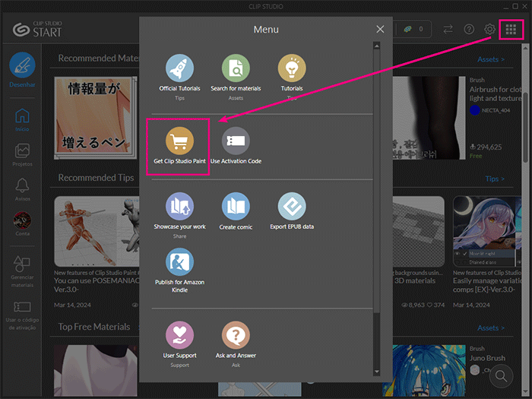
Task: Click Ask and Answer icon
Action: pyautogui.click(x=236, y=335)
